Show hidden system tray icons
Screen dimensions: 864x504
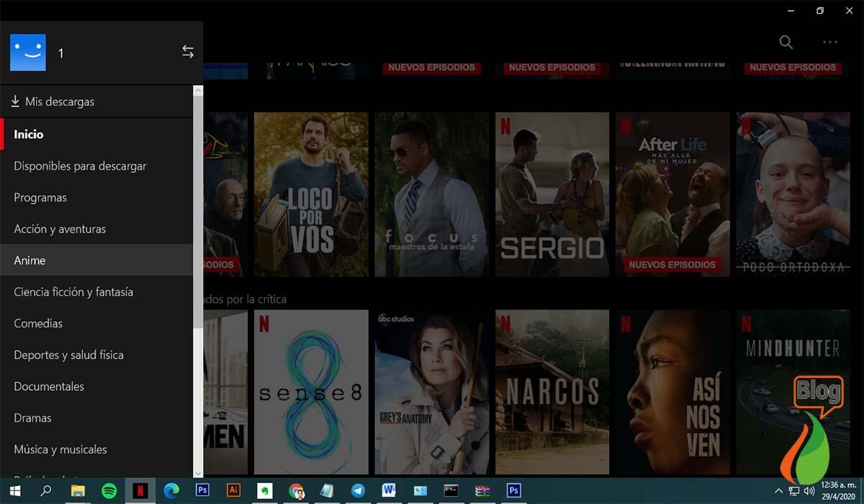[x=778, y=492]
